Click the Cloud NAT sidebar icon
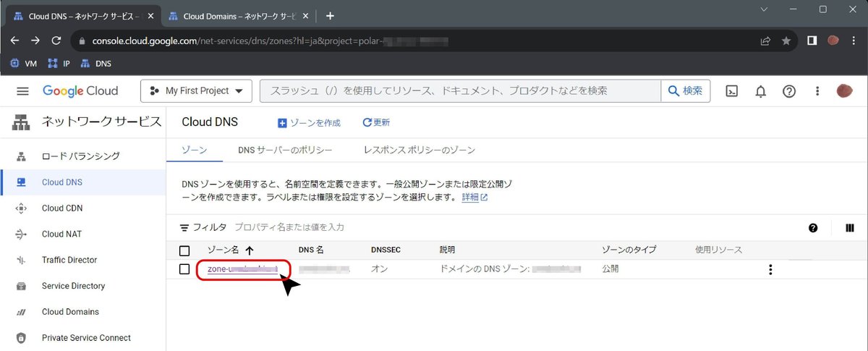 tap(21, 234)
